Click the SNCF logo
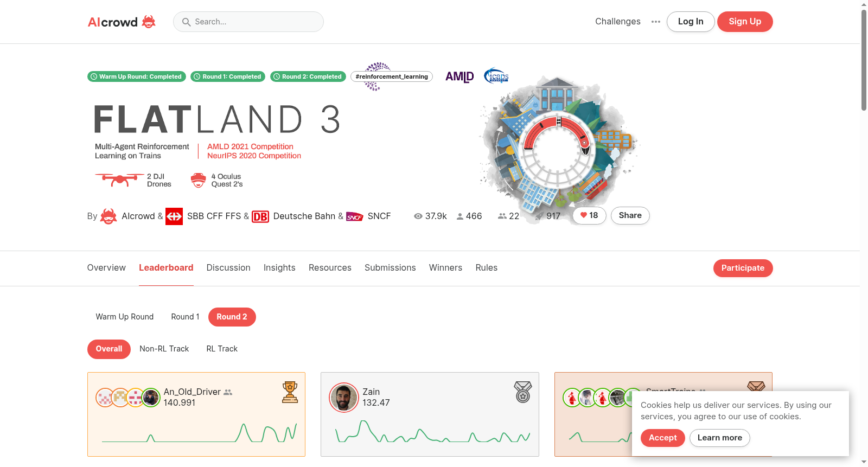Screen dimensions: 868x467 (x=355, y=217)
